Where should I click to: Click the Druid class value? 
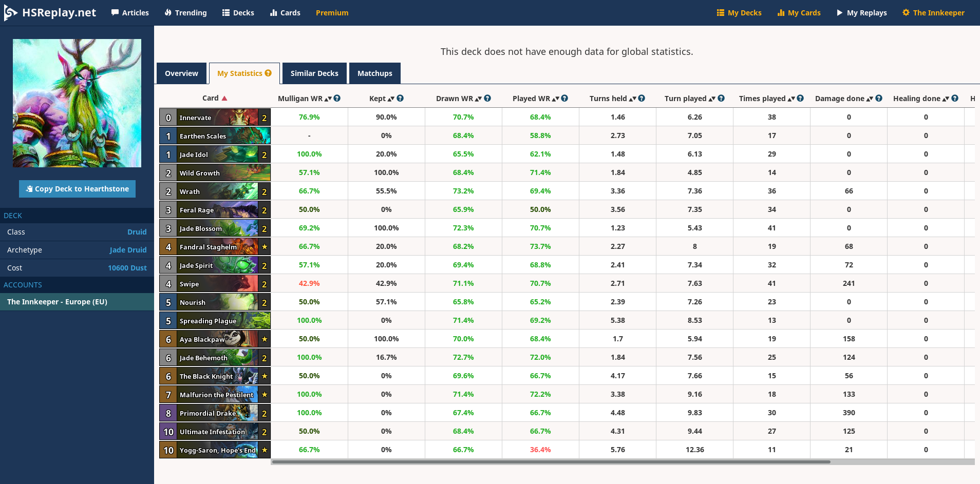[x=137, y=232]
